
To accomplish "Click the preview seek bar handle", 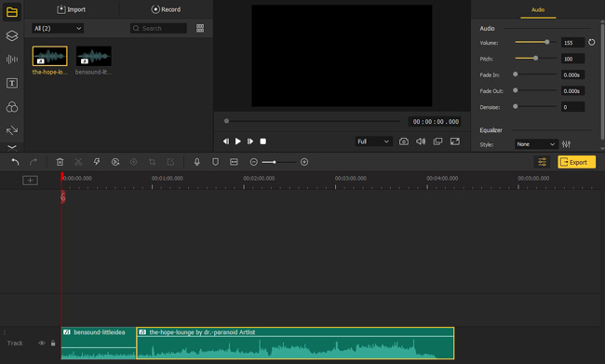I will [x=226, y=121].
